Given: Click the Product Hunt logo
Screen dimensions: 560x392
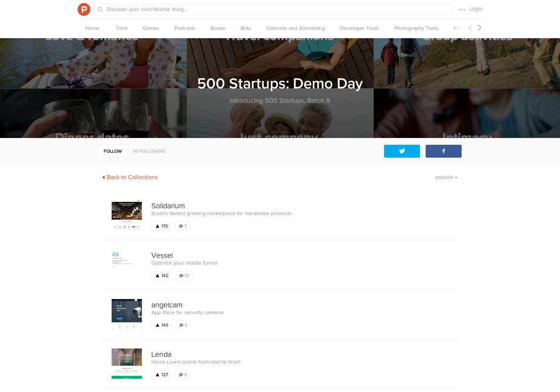Looking at the screenshot, I should pyautogui.click(x=84, y=9).
